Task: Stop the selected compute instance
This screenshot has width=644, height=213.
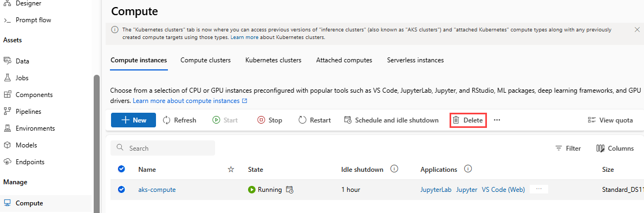Action: [269, 120]
